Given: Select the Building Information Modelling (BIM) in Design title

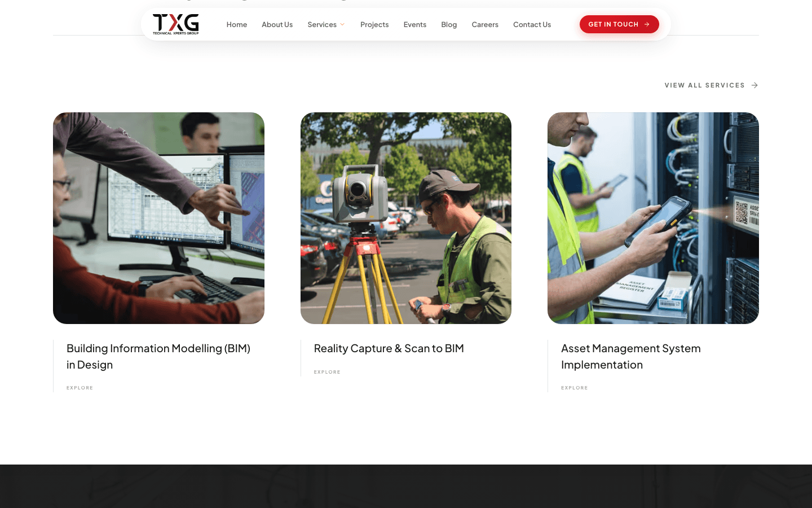Looking at the screenshot, I should coord(158,357).
